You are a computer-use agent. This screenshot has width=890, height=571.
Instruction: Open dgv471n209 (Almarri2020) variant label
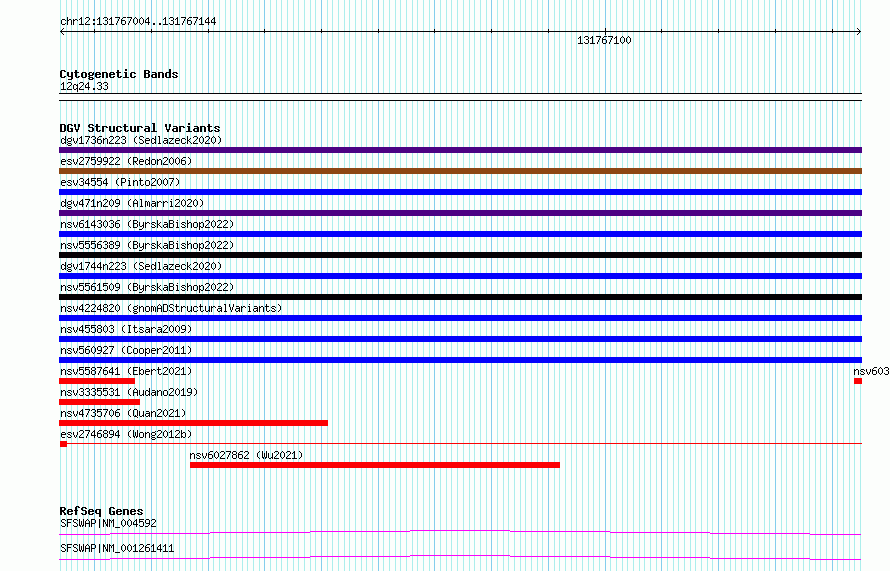point(132,203)
